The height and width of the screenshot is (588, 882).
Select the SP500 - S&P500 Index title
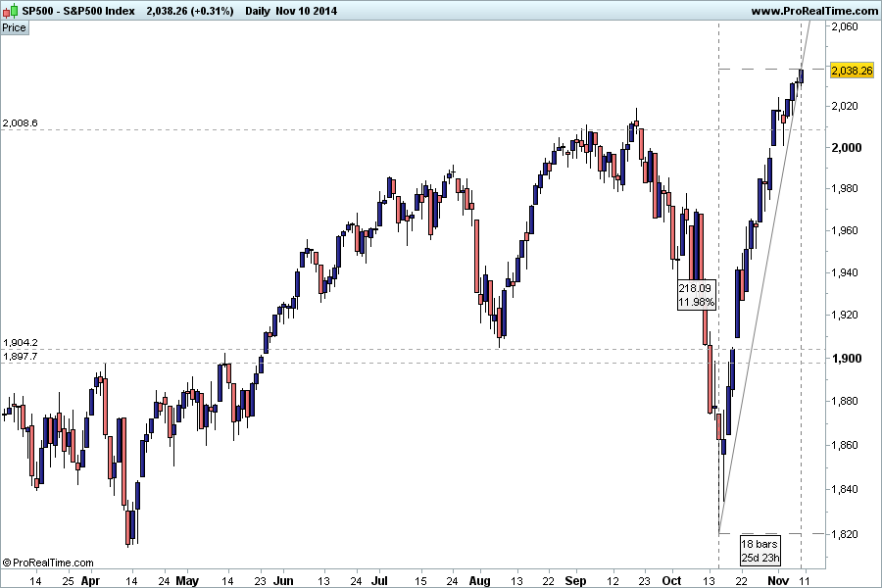click(78, 11)
